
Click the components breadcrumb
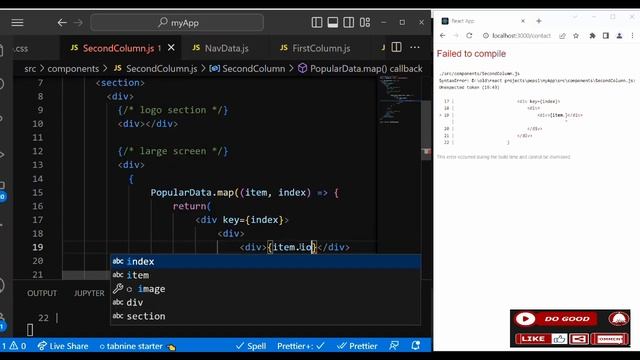coord(73,69)
